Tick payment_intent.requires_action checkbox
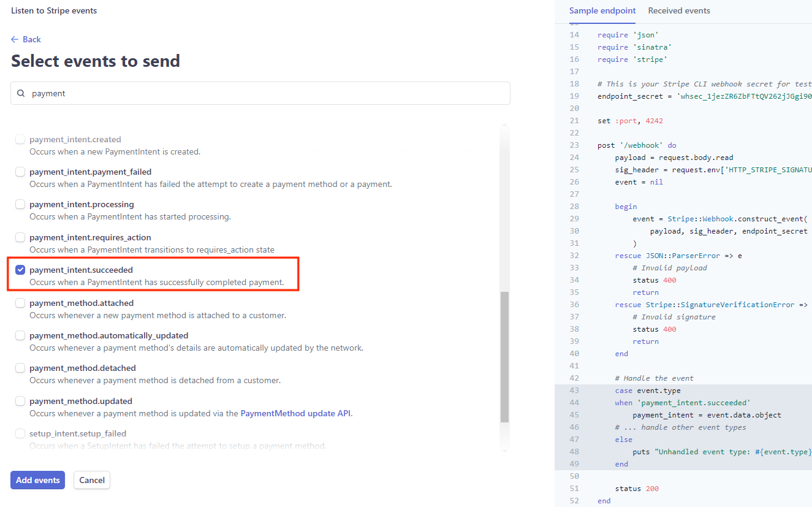Image resolution: width=812 pixels, height=507 pixels. click(20, 237)
